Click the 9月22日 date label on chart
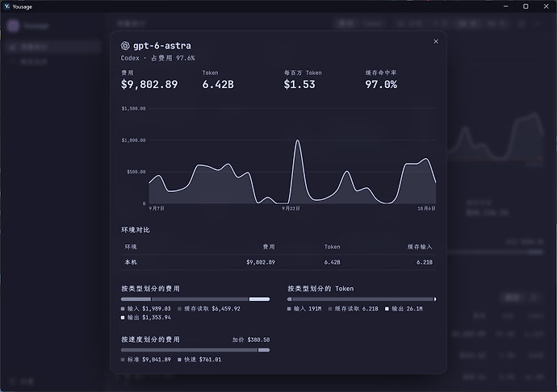The image size is (557, 392). (x=291, y=208)
